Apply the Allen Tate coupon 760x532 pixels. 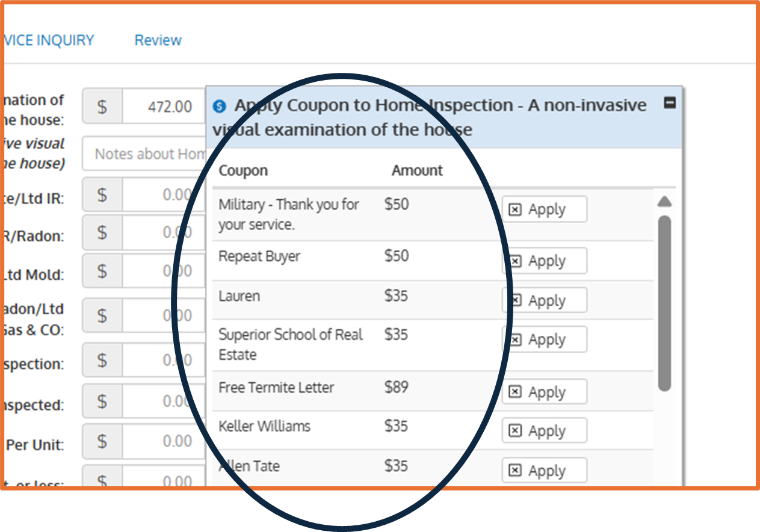[x=545, y=471]
